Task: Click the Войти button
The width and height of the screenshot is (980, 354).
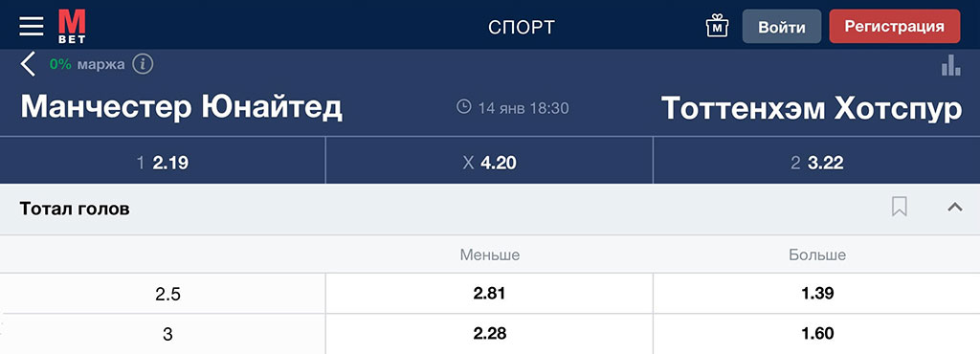Action: click(782, 27)
